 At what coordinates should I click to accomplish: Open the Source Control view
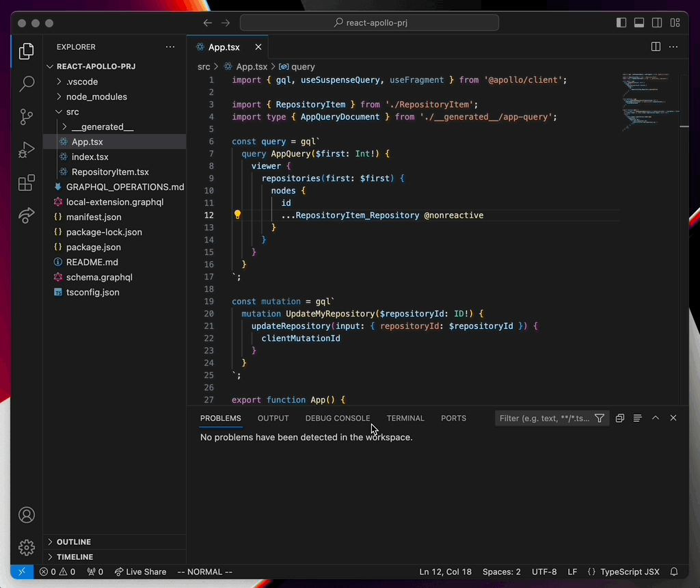(27, 117)
